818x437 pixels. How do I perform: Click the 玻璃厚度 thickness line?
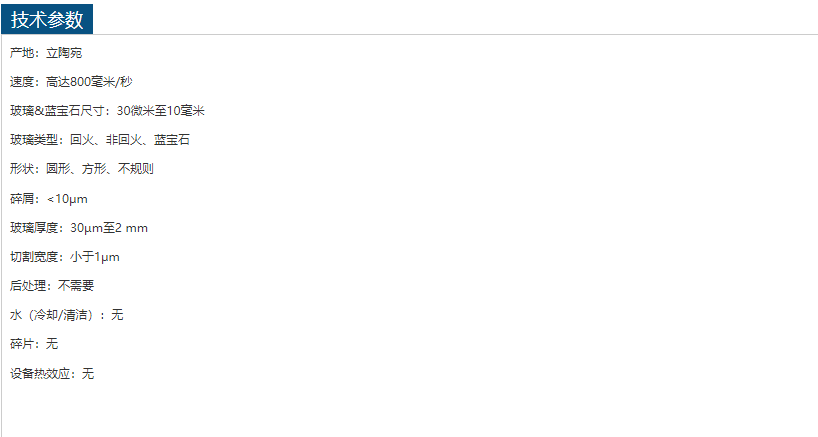pos(79,228)
